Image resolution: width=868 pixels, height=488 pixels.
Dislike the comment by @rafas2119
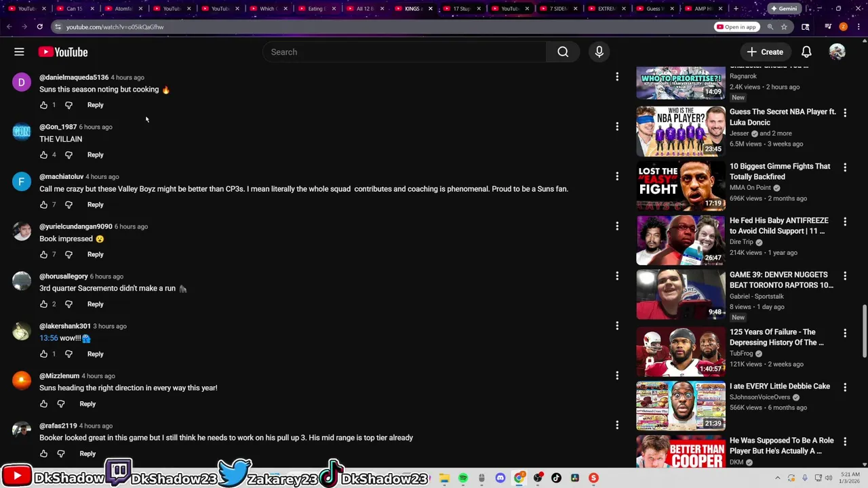(61, 453)
